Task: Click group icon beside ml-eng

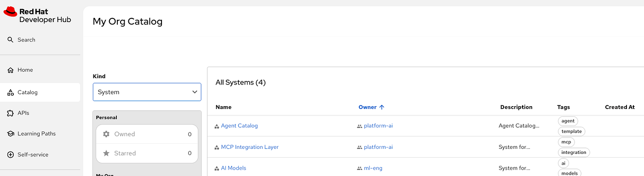Action: (360, 169)
